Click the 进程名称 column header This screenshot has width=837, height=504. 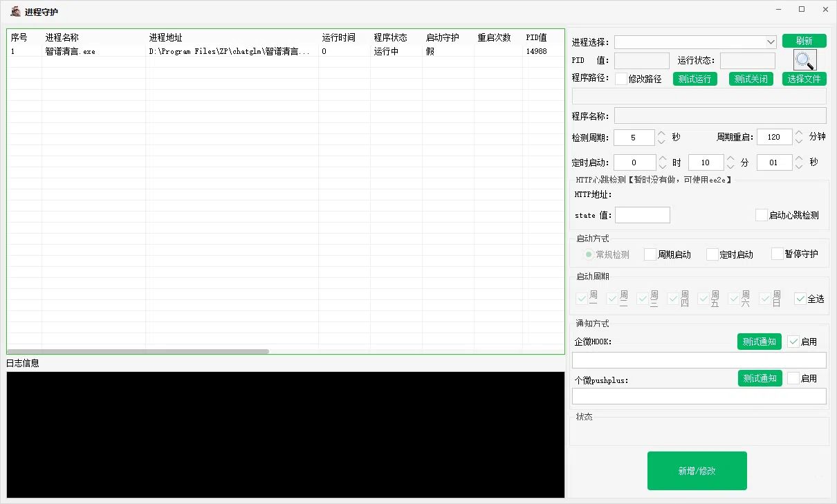point(62,37)
